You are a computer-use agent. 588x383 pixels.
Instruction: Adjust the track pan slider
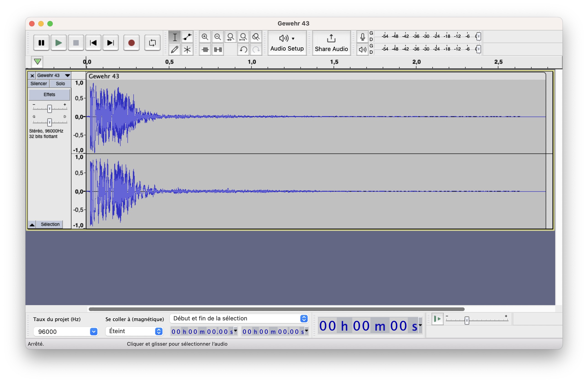click(x=49, y=122)
